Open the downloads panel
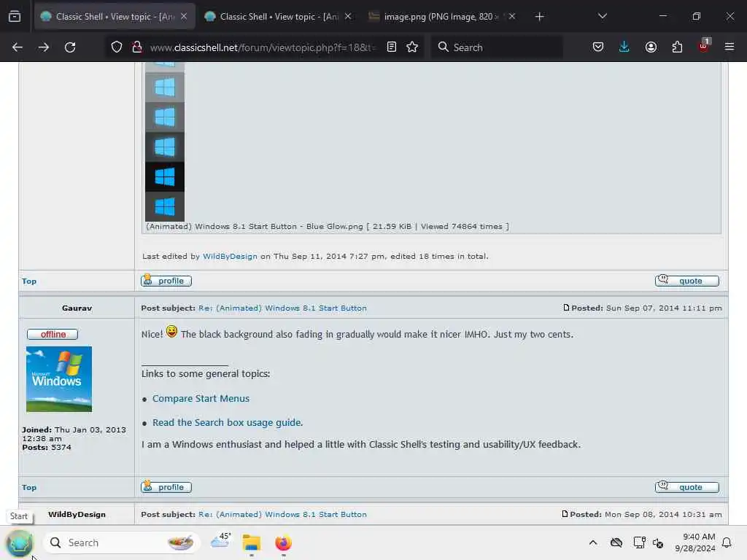747x560 pixels. point(624,47)
